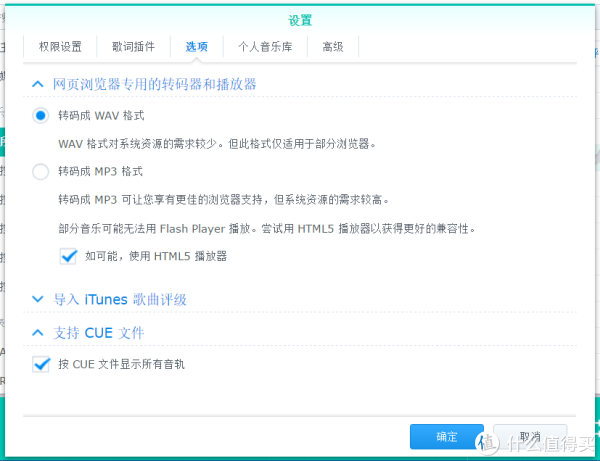The image size is (600, 461).
Task: Click the collapse chevron beside 网页浏览器专用的转码器和播放器
Action: pyautogui.click(x=38, y=84)
